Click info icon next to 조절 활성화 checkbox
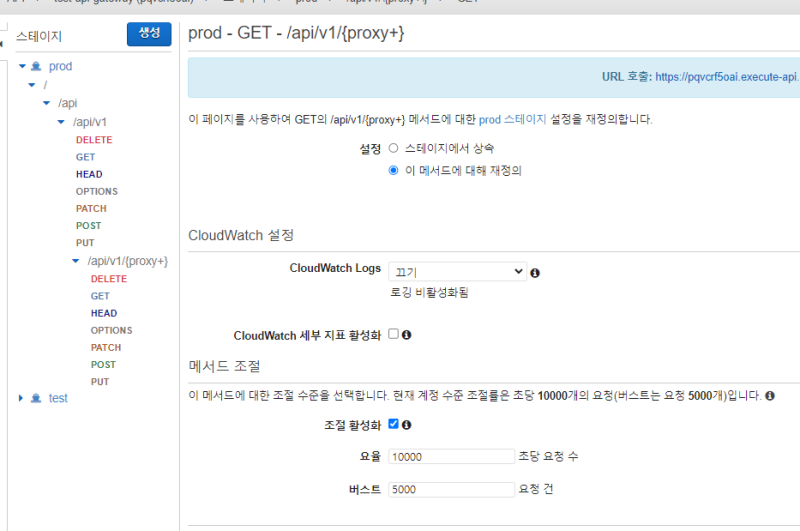Viewport: 800px width, 531px height. (x=407, y=424)
